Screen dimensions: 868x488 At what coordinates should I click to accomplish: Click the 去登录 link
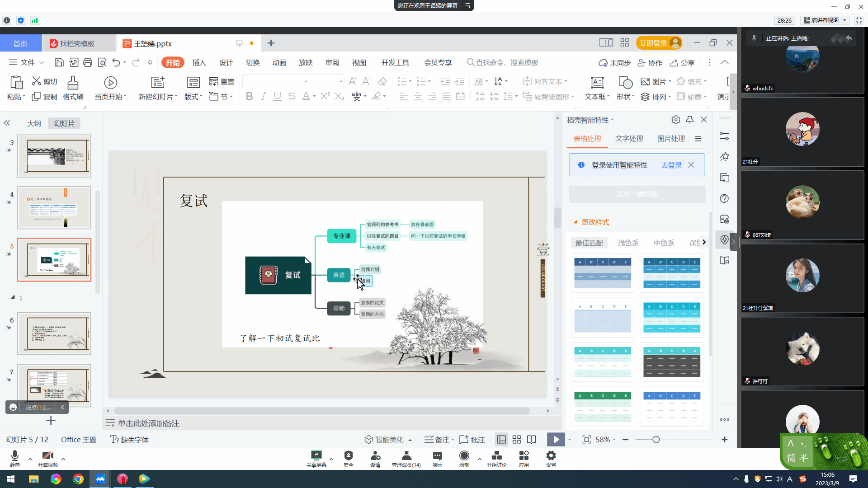671,165
